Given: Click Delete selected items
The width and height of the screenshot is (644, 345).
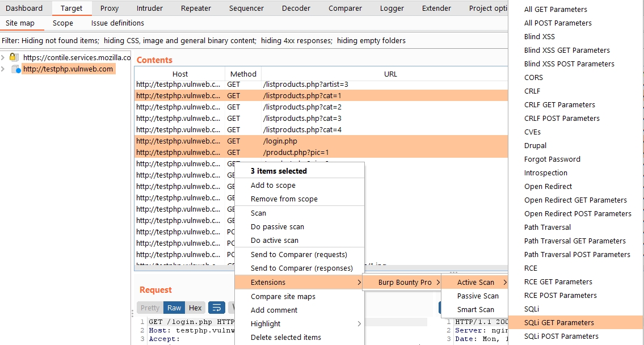Looking at the screenshot, I should click(285, 337).
